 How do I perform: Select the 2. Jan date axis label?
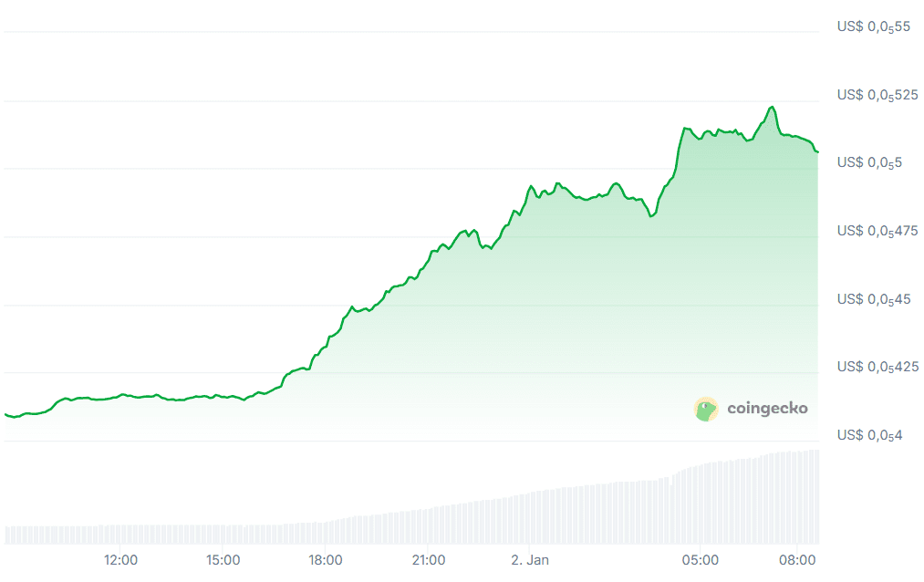[529, 559]
